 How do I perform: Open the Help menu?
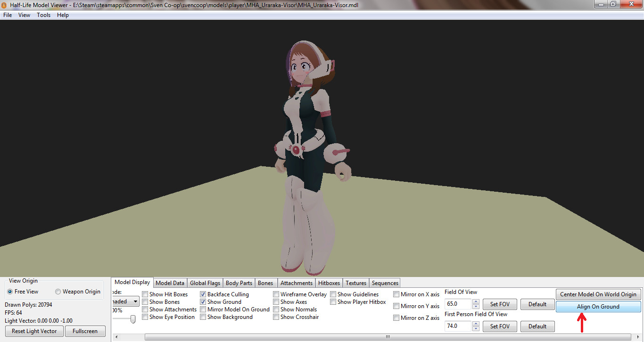tap(63, 15)
